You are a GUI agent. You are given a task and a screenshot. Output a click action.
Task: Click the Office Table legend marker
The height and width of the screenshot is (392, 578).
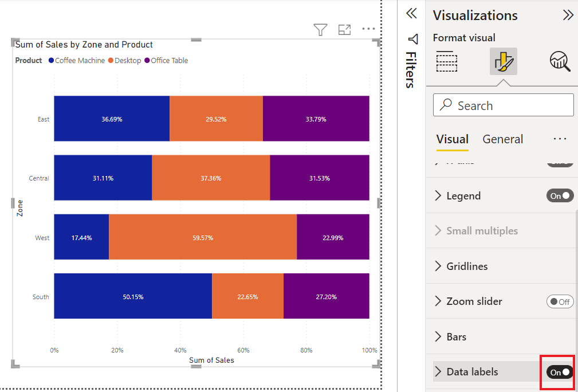click(x=147, y=61)
